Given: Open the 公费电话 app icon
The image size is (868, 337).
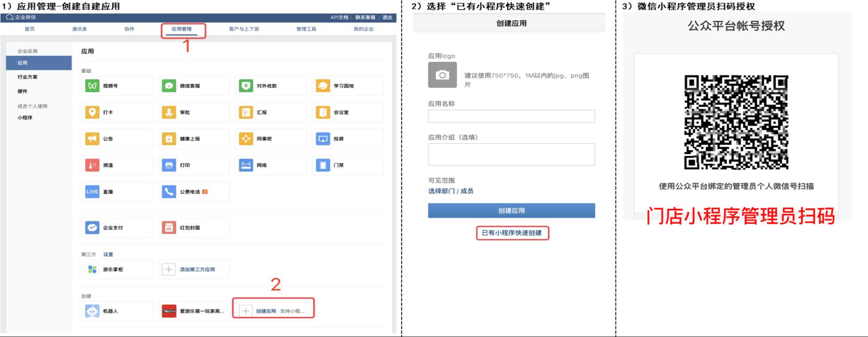Looking at the screenshot, I should pyautogui.click(x=169, y=191).
